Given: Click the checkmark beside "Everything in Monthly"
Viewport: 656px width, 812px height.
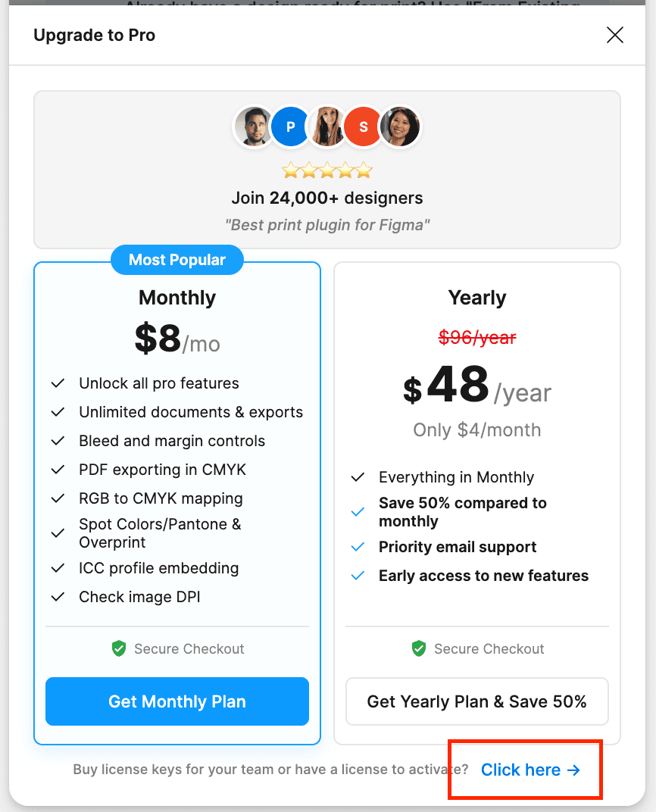Looking at the screenshot, I should 357,477.
